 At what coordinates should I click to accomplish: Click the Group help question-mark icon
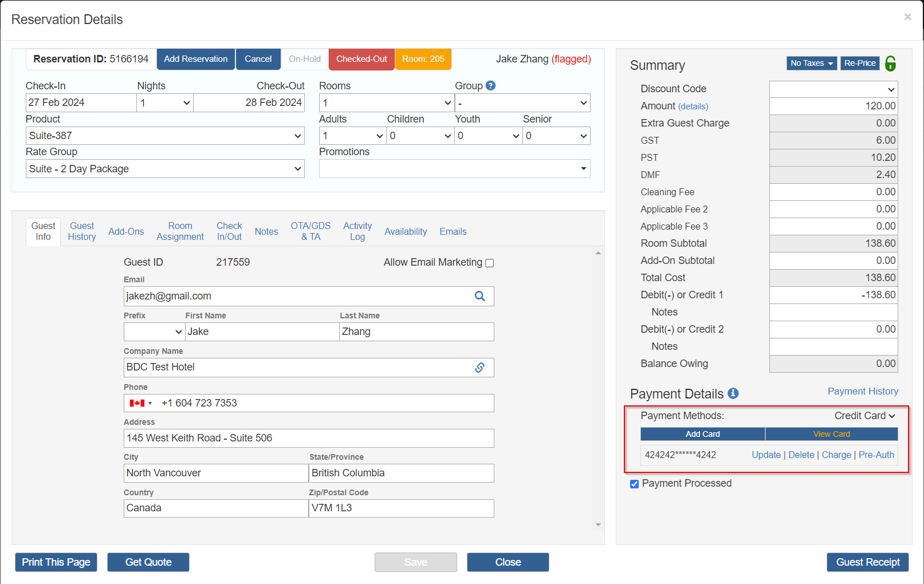(490, 85)
